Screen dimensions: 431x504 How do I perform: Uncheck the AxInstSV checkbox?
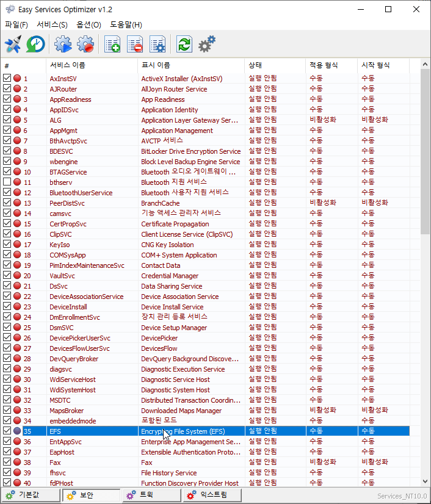tap(7, 78)
